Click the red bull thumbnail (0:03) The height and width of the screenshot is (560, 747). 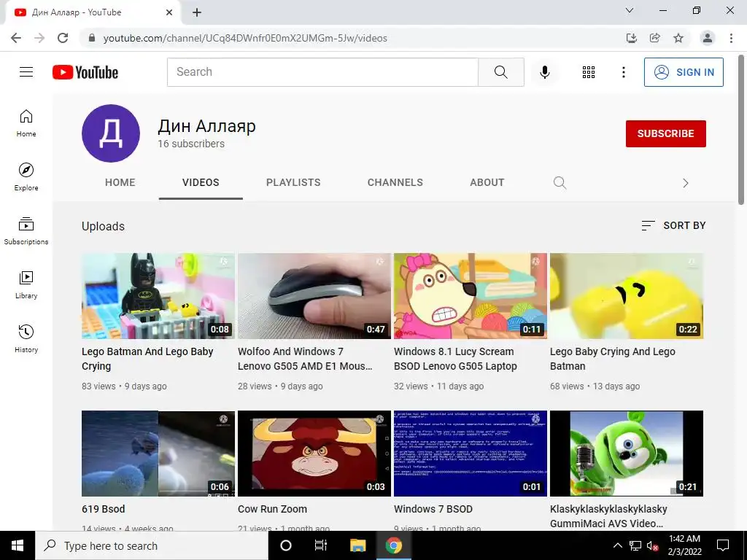coord(314,454)
